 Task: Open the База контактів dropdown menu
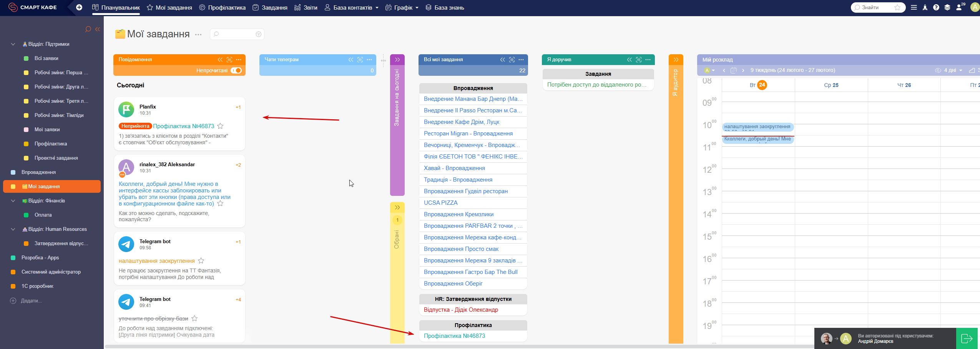(x=352, y=8)
